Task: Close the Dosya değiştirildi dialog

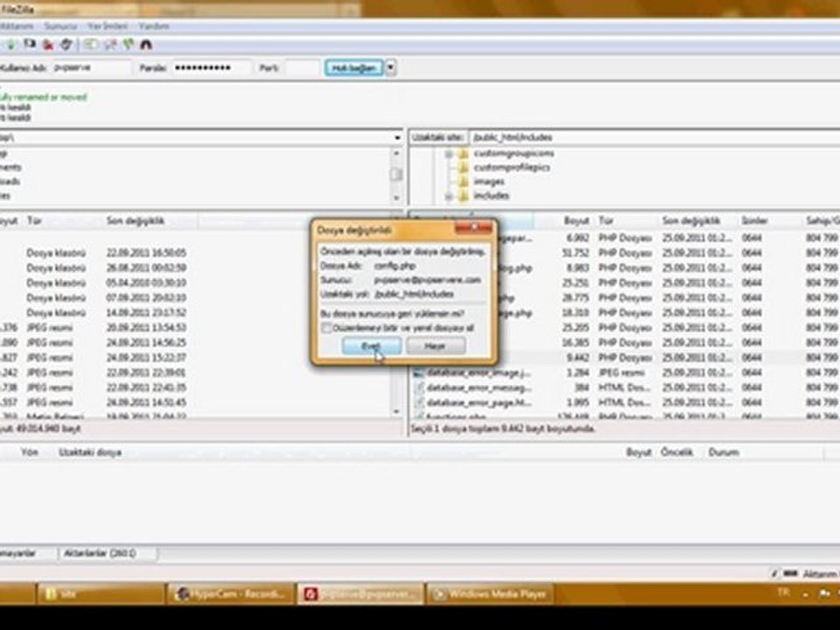Action: point(473,228)
